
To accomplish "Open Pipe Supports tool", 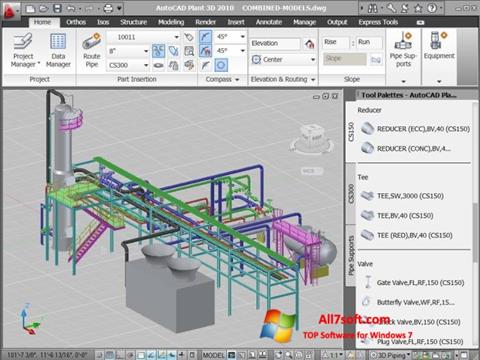I will click(x=403, y=50).
